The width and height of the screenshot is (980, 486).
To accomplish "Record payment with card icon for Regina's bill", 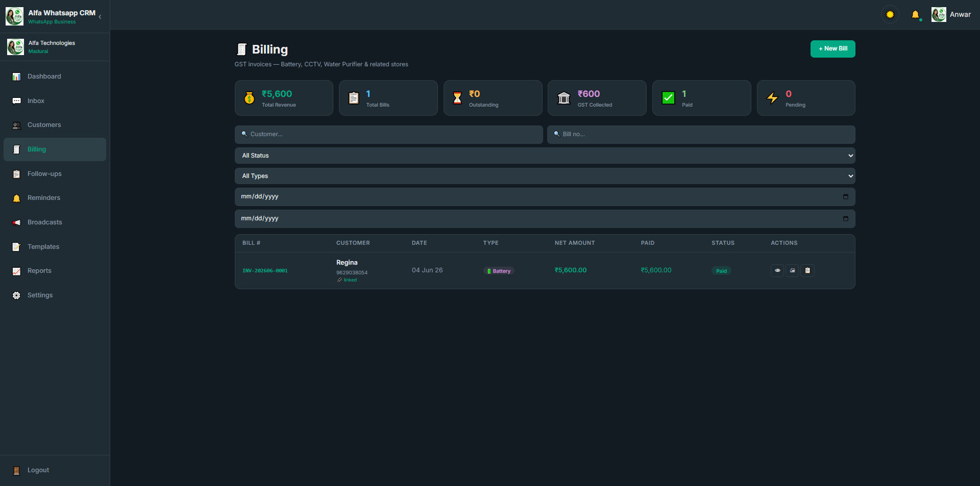I will click(x=792, y=271).
